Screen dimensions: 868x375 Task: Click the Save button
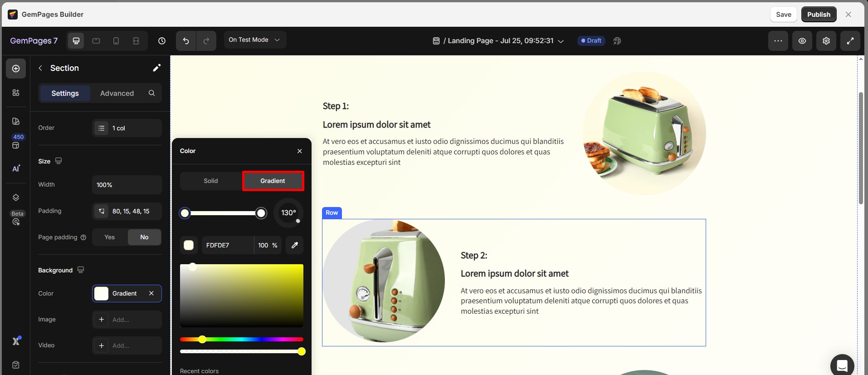[x=783, y=15]
